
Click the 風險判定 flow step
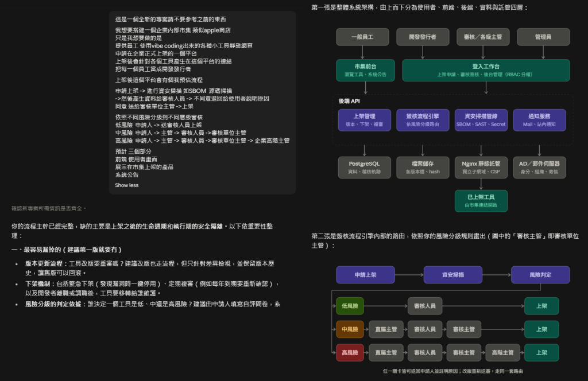pos(540,275)
